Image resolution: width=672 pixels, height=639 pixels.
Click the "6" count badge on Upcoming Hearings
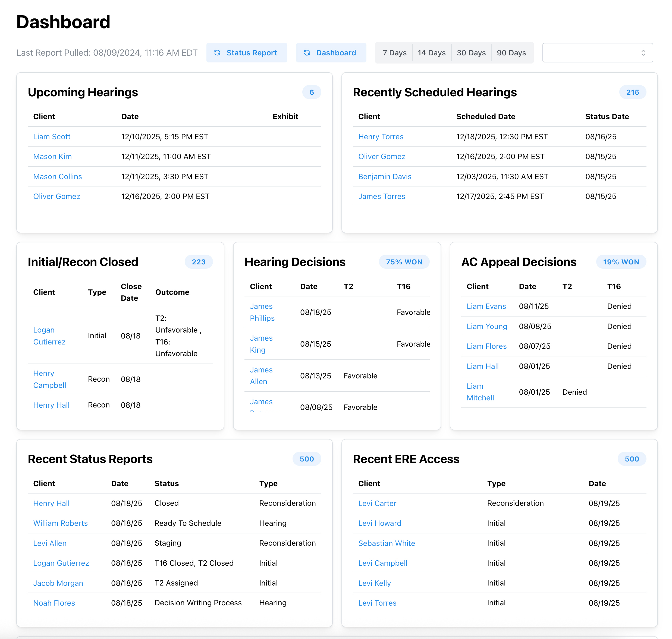point(312,92)
